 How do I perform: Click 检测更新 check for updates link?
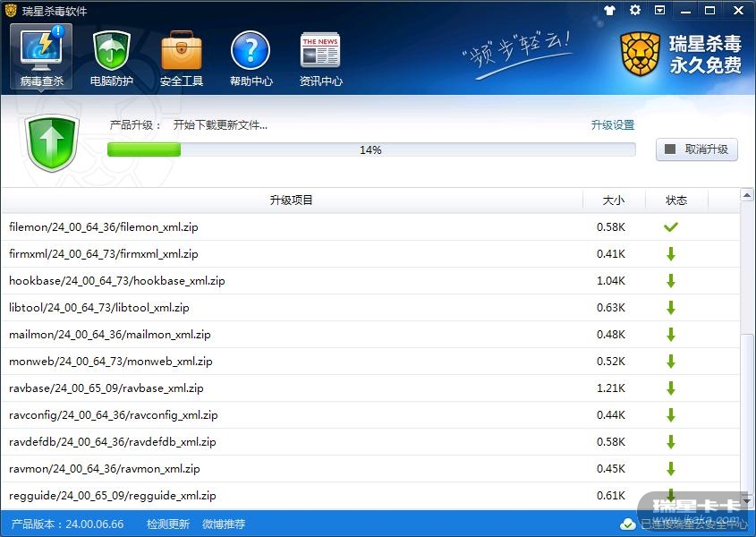tap(168, 524)
